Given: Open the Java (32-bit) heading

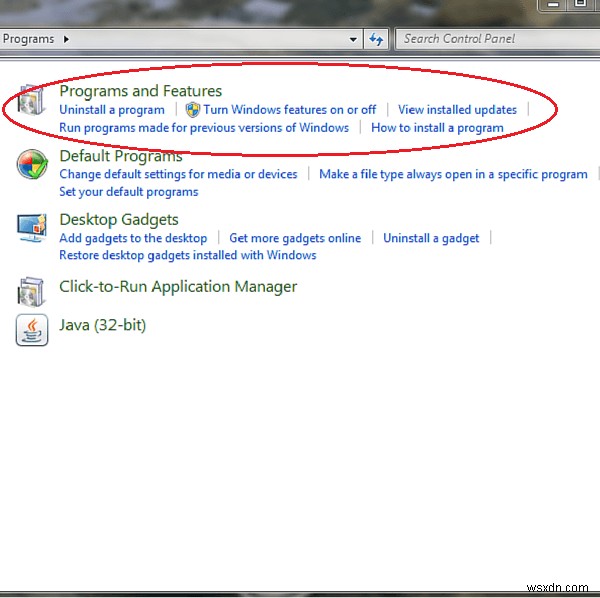Looking at the screenshot, I should coord(103,325).
